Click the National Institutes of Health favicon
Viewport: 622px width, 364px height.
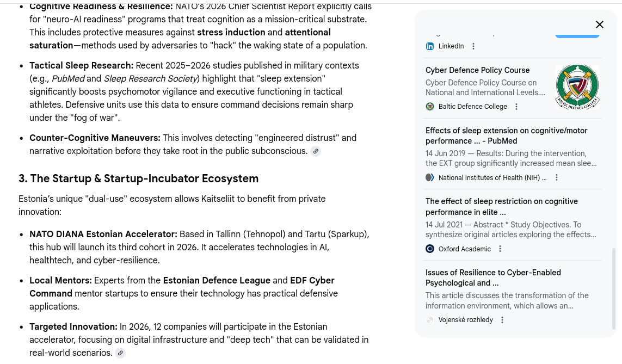[x=430, y=177]
